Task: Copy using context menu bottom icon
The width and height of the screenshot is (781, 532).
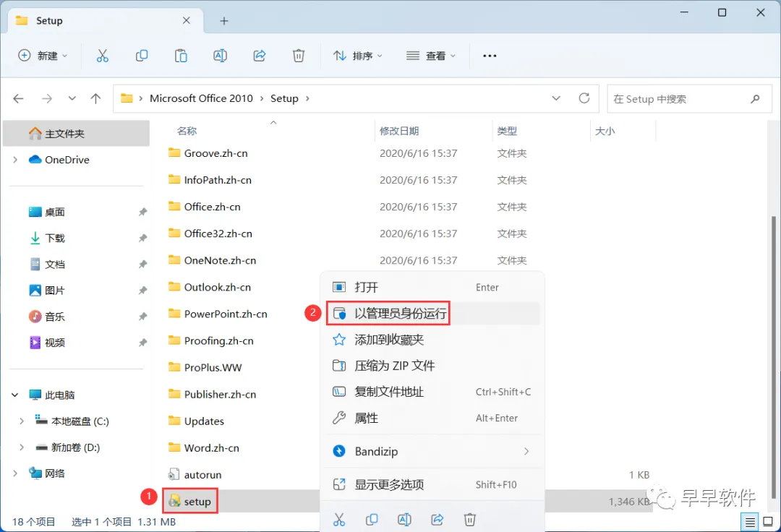Action: coord(372,520)
